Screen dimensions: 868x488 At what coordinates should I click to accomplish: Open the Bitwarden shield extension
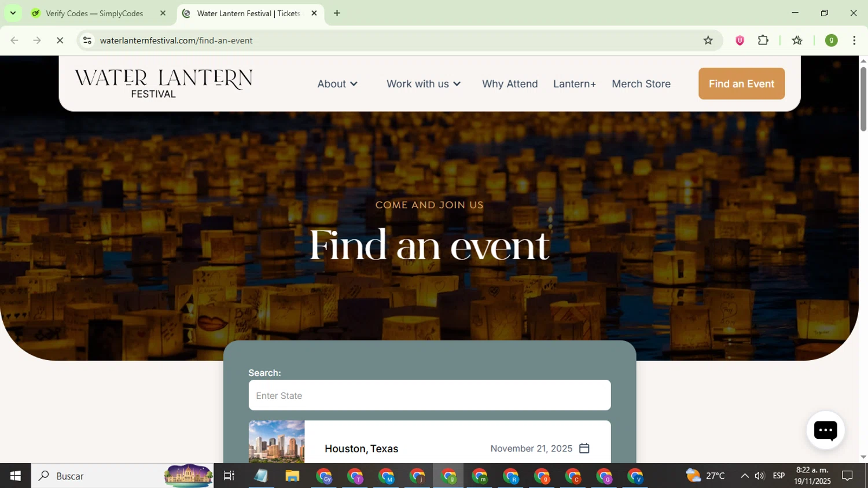click(x=740, y=41)
